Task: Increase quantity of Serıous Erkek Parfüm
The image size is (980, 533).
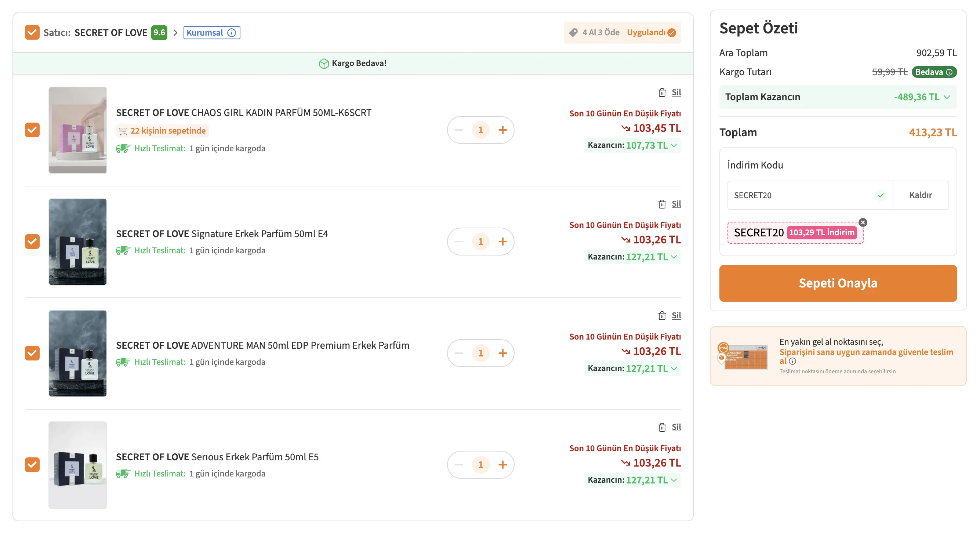Action: tap(502, 464)
